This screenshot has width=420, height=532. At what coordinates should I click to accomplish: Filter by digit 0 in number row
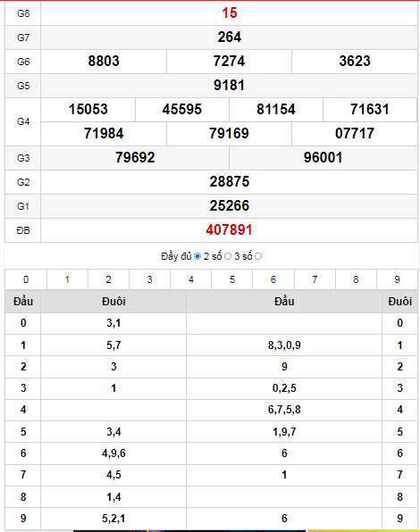[26, 279]
